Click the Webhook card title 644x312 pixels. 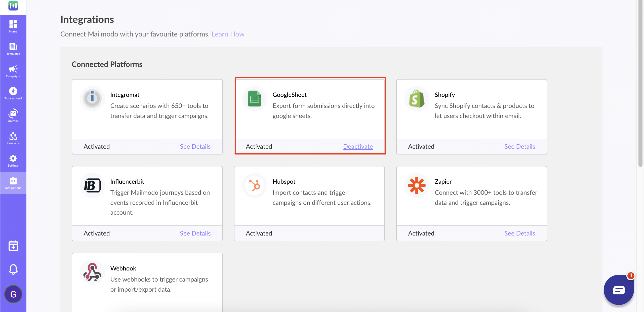[x=123, y=268]
